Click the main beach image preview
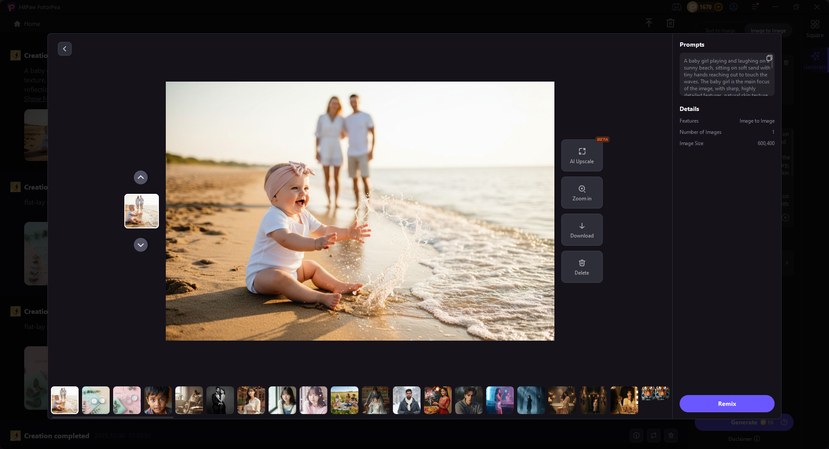 [360, 211]
